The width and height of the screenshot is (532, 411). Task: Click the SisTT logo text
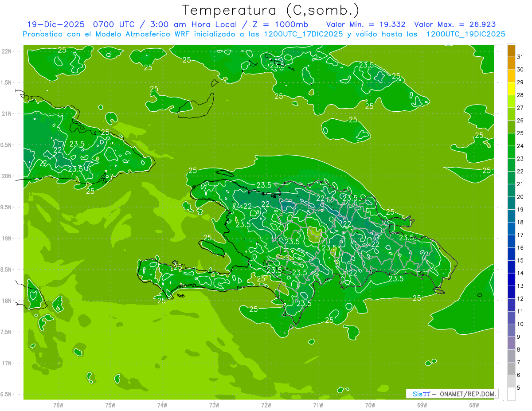coord(421,394)
